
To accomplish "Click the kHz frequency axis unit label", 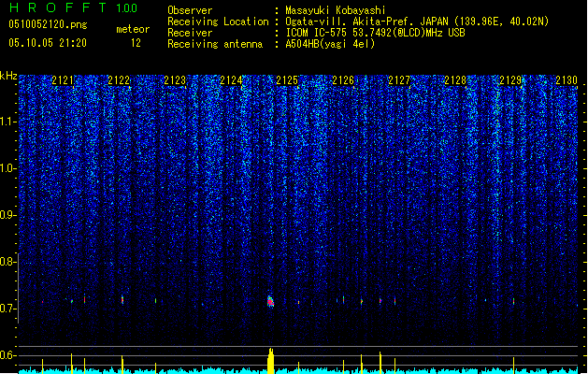I will coord(8,76).
